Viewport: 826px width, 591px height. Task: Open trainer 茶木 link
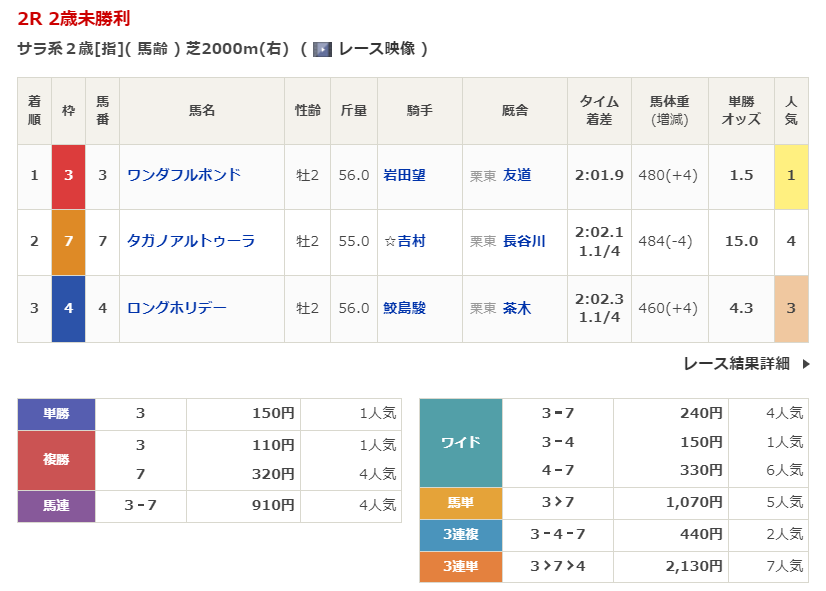(x=517, y=308)
